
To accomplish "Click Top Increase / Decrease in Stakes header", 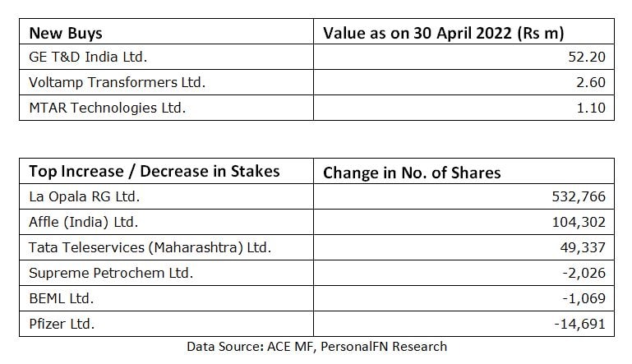I will pos(154,172).
